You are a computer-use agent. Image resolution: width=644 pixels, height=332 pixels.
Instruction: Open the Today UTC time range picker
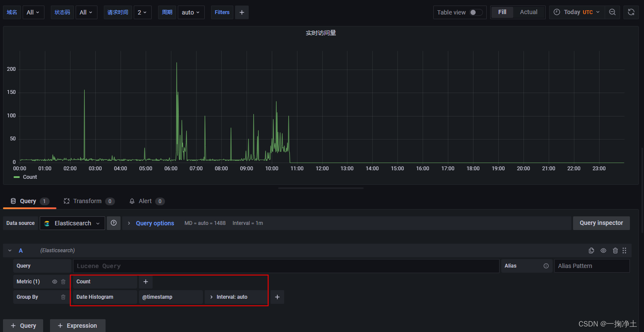pyautogui.click(x=576, y=12)
